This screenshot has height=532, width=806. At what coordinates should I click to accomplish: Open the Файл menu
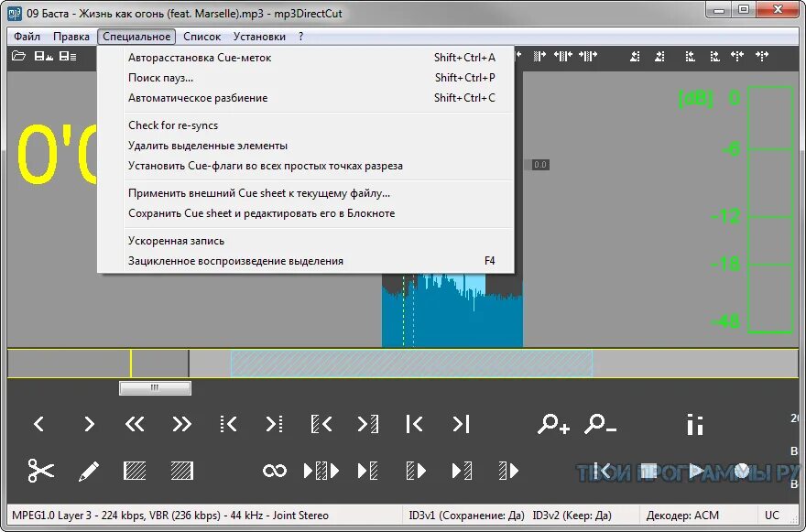click(x=27, y=37)
